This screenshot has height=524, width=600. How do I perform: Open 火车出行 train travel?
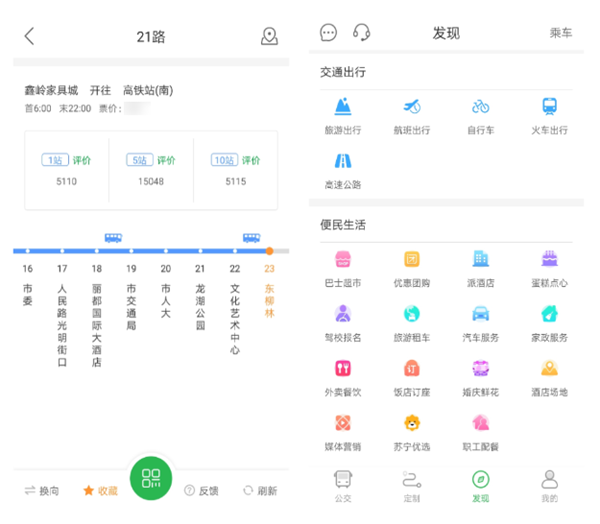point(549,115)
